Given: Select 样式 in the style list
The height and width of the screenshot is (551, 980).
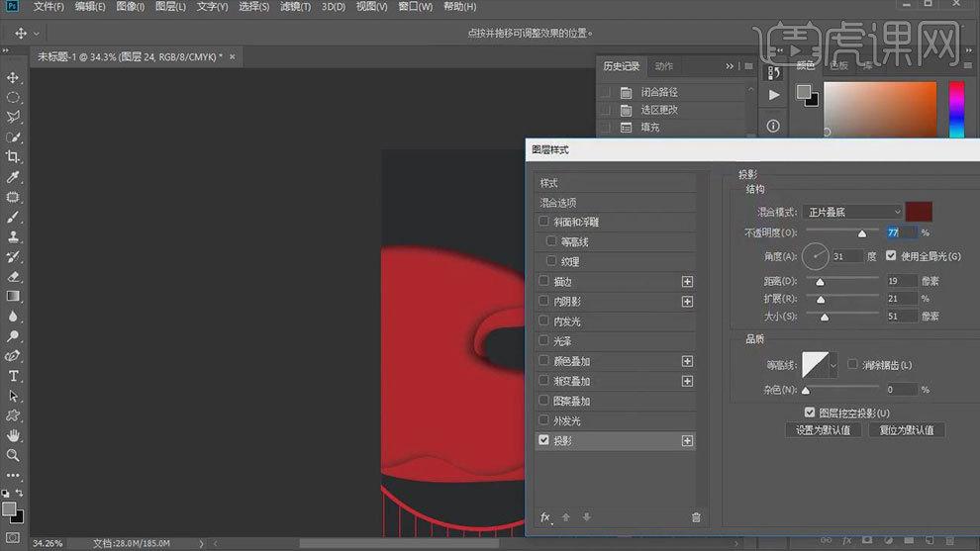Looking at the screenshot, I should (615, 183).
